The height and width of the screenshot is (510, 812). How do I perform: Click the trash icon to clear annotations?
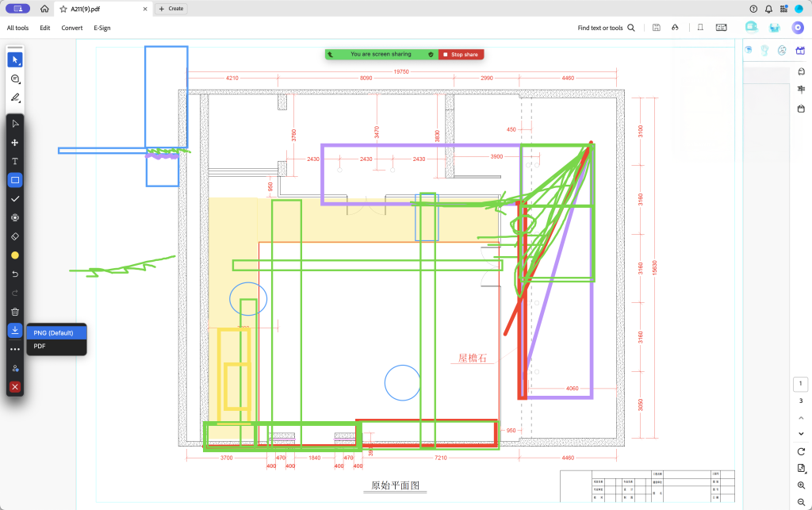[x=15, y=312]
